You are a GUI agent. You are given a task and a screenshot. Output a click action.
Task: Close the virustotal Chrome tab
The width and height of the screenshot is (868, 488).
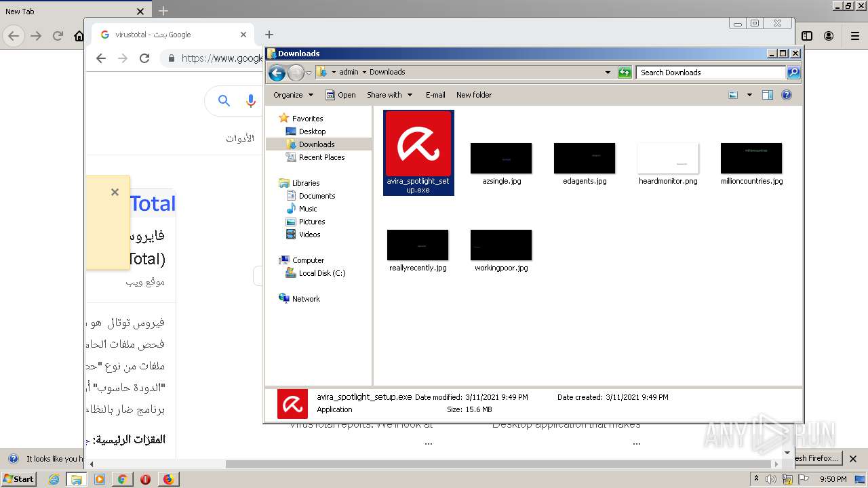click(x=243, y=35)
